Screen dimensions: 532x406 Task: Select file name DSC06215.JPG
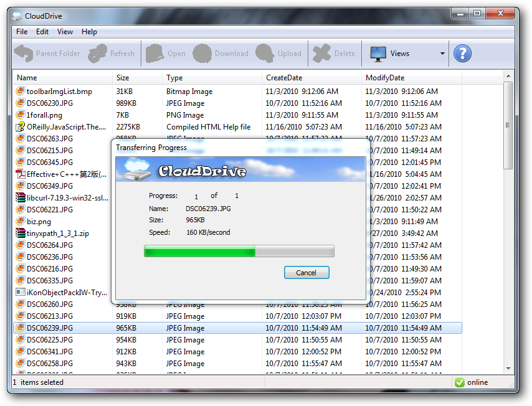(50, 150)
